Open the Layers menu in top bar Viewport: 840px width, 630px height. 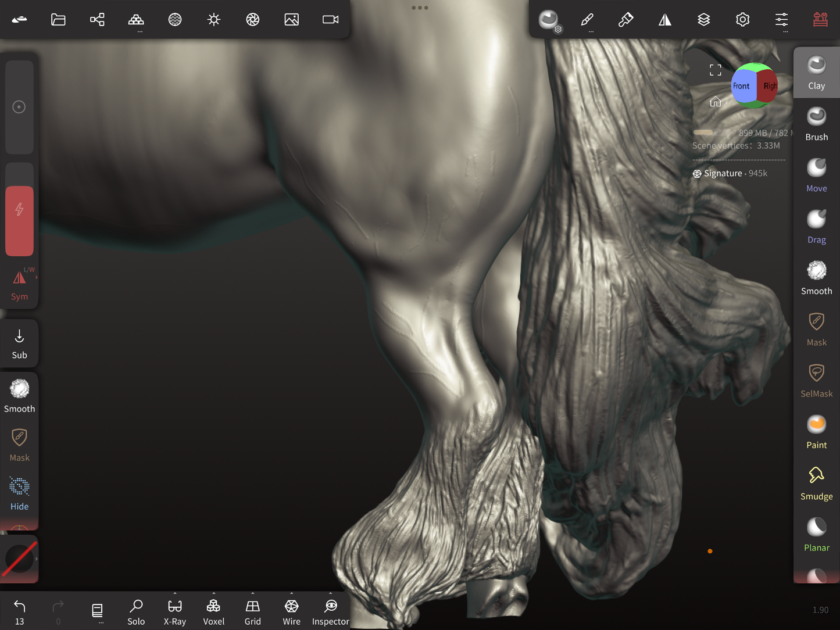(x=703, y=20)
